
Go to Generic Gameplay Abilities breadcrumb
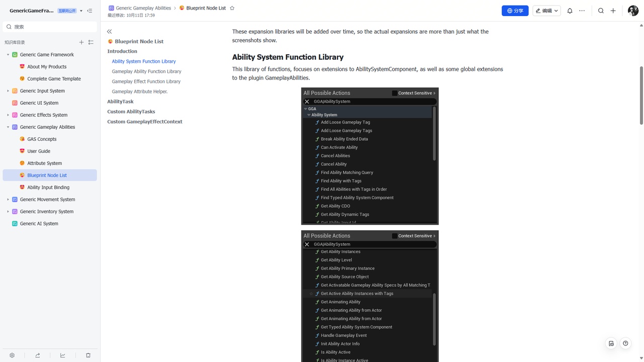click(143, 8)
